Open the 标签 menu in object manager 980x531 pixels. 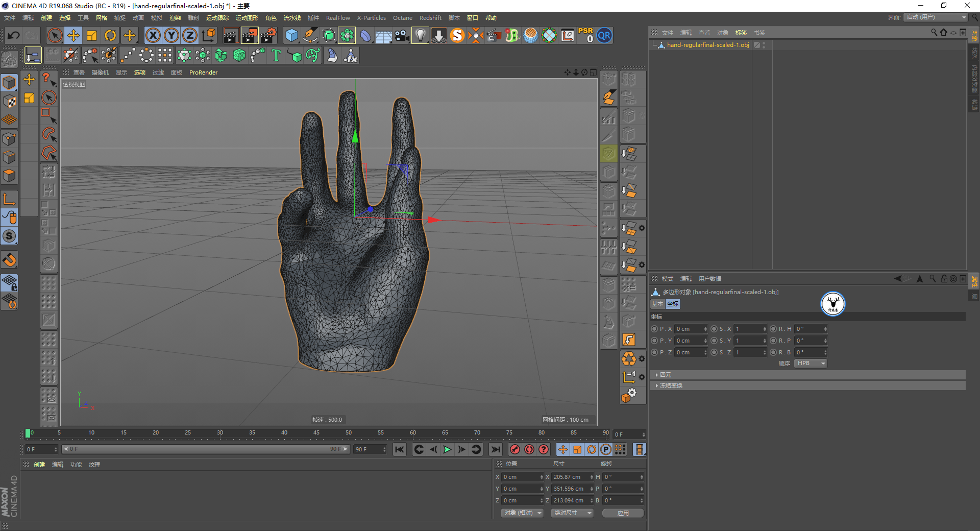click(x=741, y=33)
